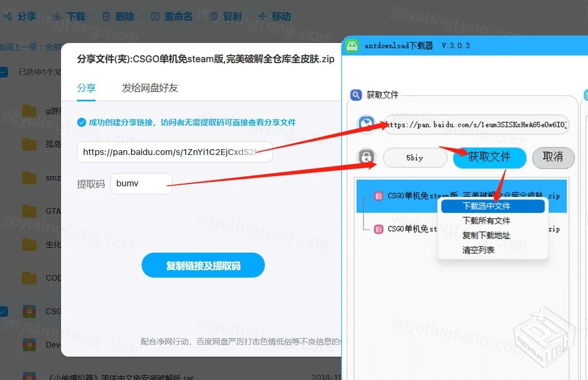This screenshot has height=380, width=588.
Task: Click the 复制链接及提取码 button
Action: click(203, 265)
